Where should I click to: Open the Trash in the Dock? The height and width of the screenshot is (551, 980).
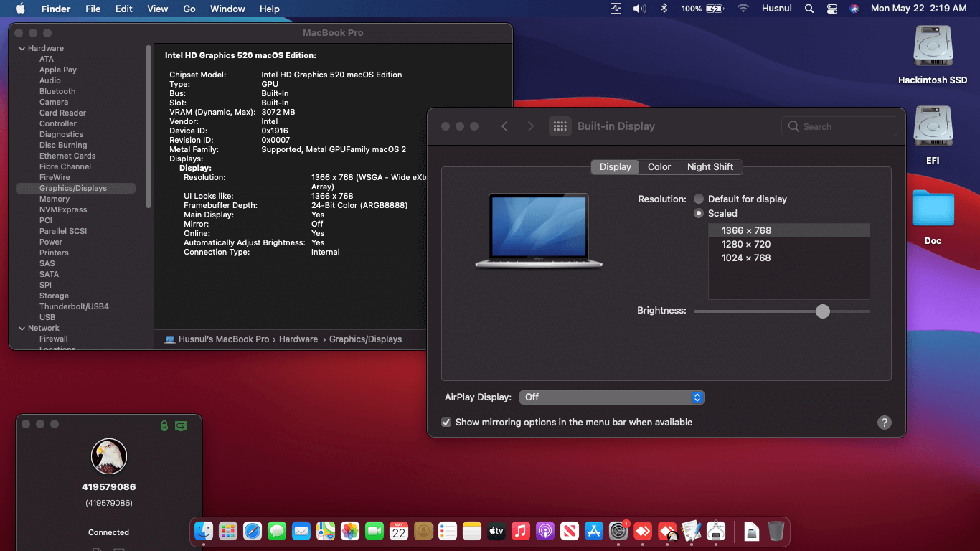(776, 531)
